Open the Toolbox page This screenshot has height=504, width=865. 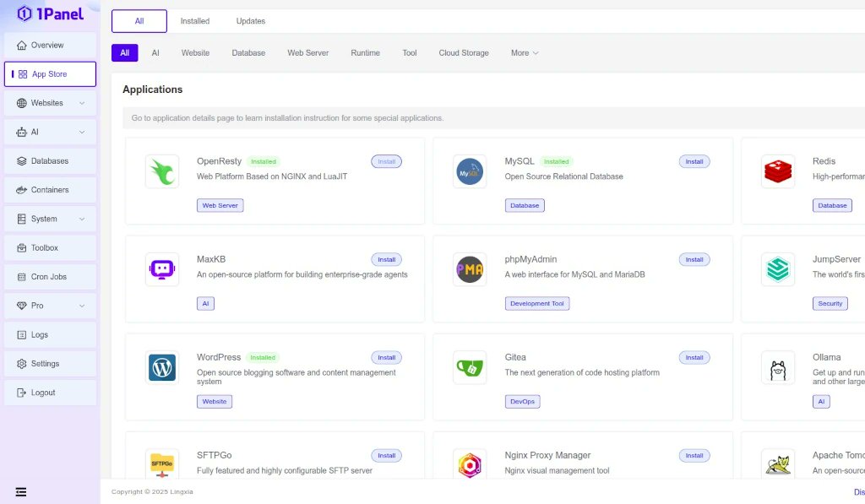[50, 247]
